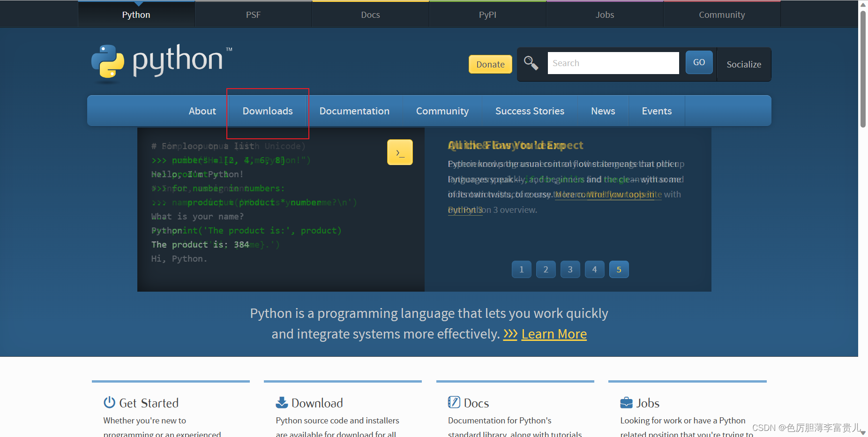
Task: Click the Jobs briefcase icon
Action: (626, 403)
